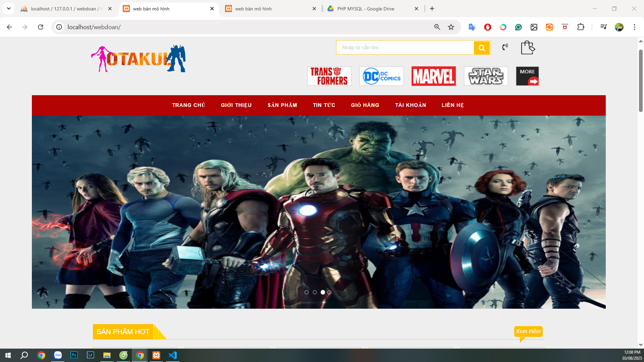Open the phone contact icon
644x362 pixels.
(505, 47)
